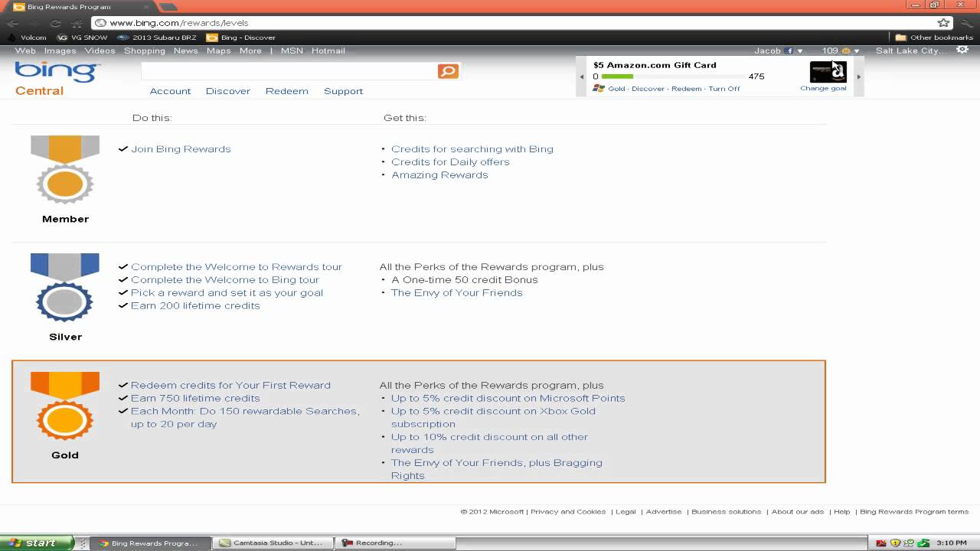Screen dimensions: 980x551
Task: Go to Videos in Bing header
Action: (100, 51)
